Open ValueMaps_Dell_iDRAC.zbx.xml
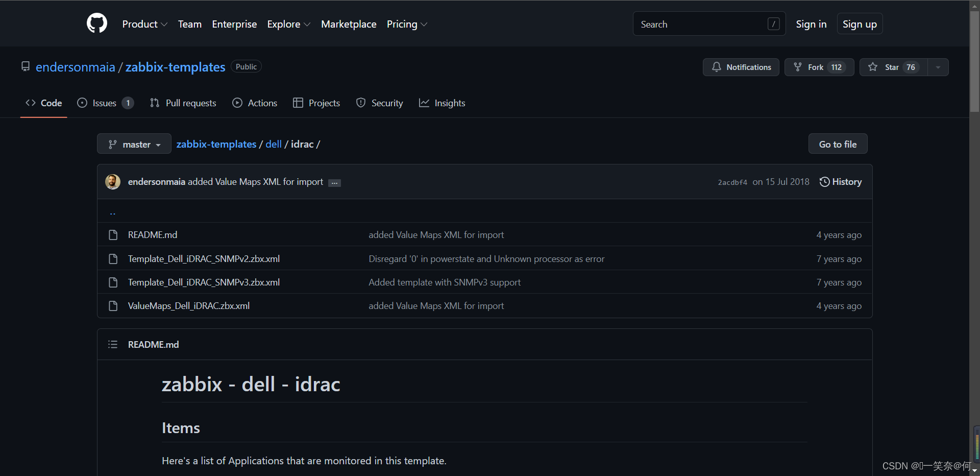The width and height of the screenshot is (980, 476). click(x=189, y=305)
